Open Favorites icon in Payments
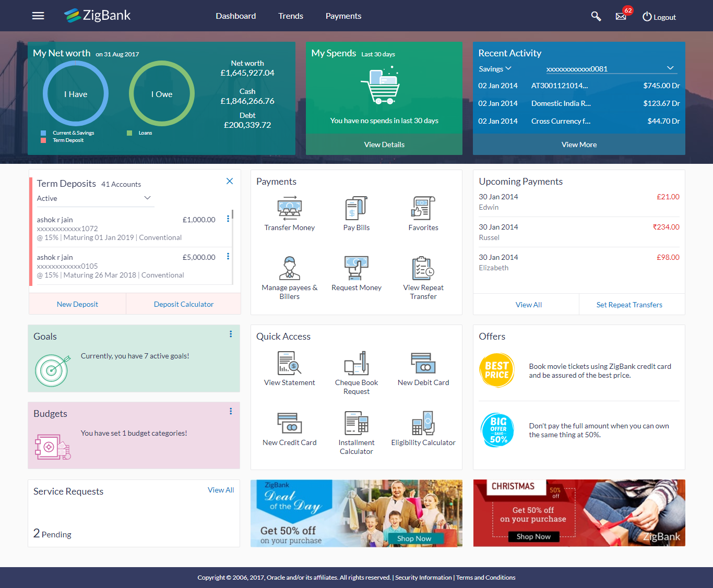The height and width of the screenshot is (588, 713). [423, 208]
